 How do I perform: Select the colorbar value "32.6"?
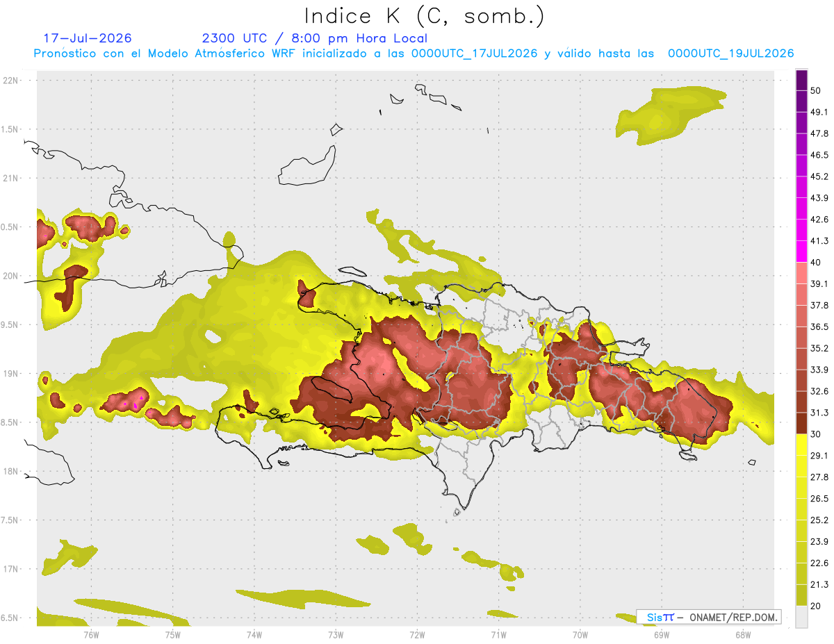coord(819,392)
